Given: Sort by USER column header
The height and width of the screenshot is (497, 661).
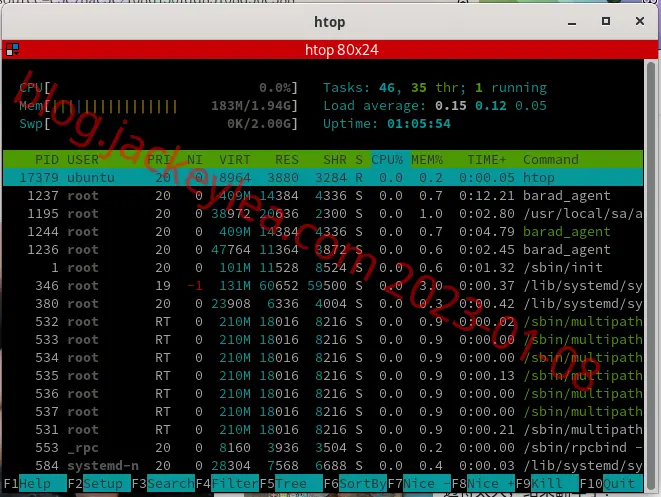Looking at the screenshot, I should click(x=83, y=160).
